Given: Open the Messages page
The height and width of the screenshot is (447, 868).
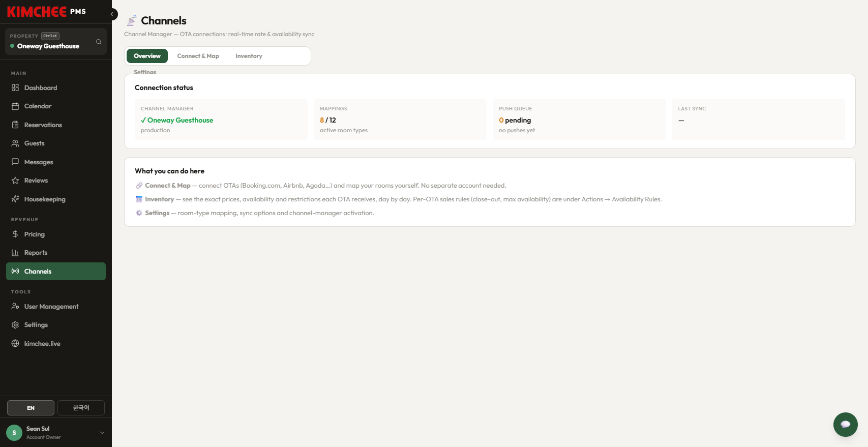Looking at the screenshot, I should click(56, 162).
